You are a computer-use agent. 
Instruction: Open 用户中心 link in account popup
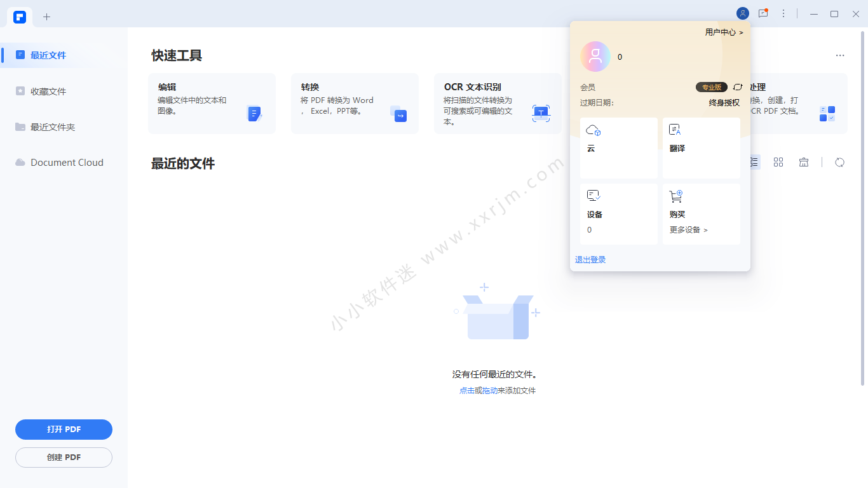coord(724,32)
